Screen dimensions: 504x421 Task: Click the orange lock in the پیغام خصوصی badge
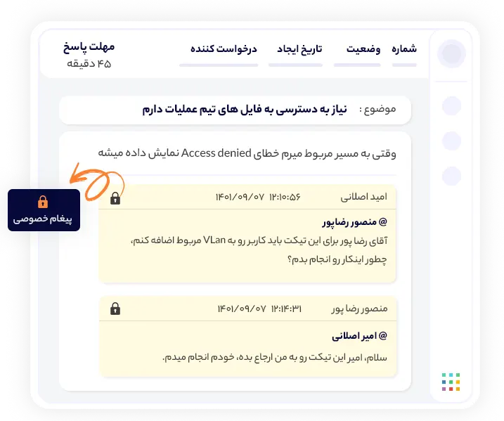[43, 202]
